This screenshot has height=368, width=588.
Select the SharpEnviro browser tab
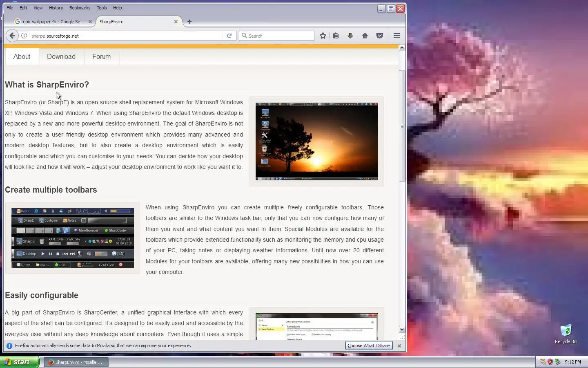[x=139, y=22]
